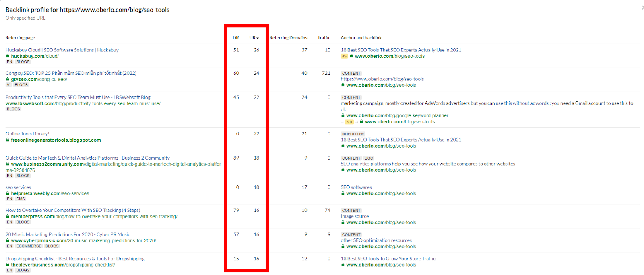Click the UR value 26
644x275 pixels.
click(x=256, y=50)
